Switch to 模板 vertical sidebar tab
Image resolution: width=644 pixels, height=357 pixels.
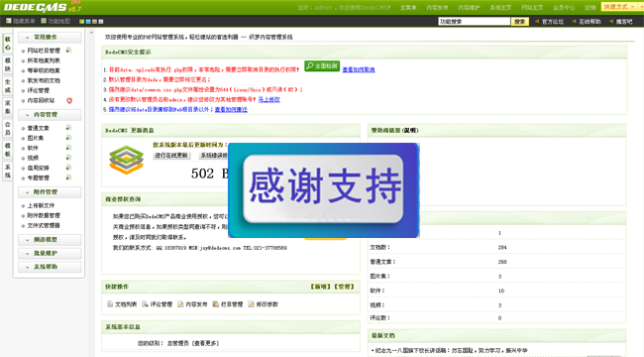click(x=7, y=150)
